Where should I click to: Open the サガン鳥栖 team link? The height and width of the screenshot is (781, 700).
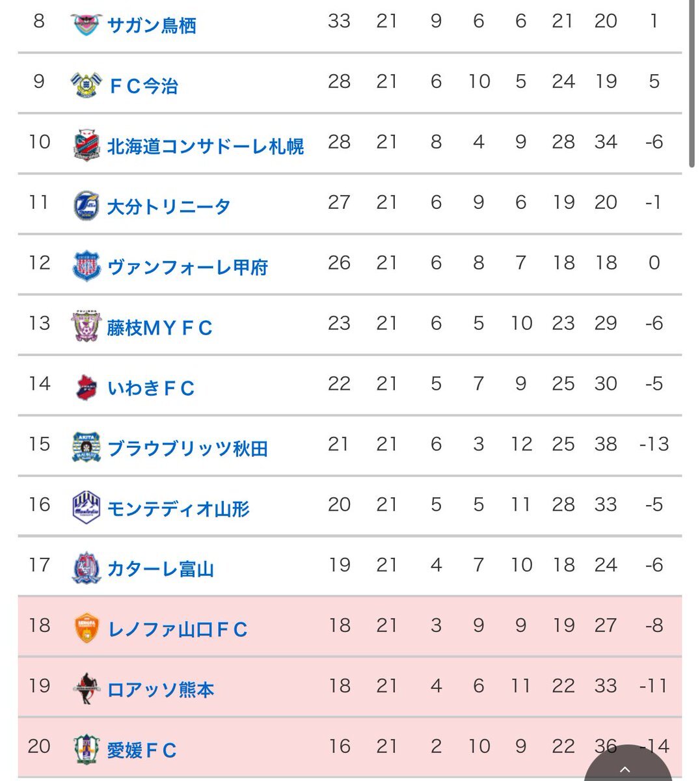pyautogui.click(x=152, y=25)
